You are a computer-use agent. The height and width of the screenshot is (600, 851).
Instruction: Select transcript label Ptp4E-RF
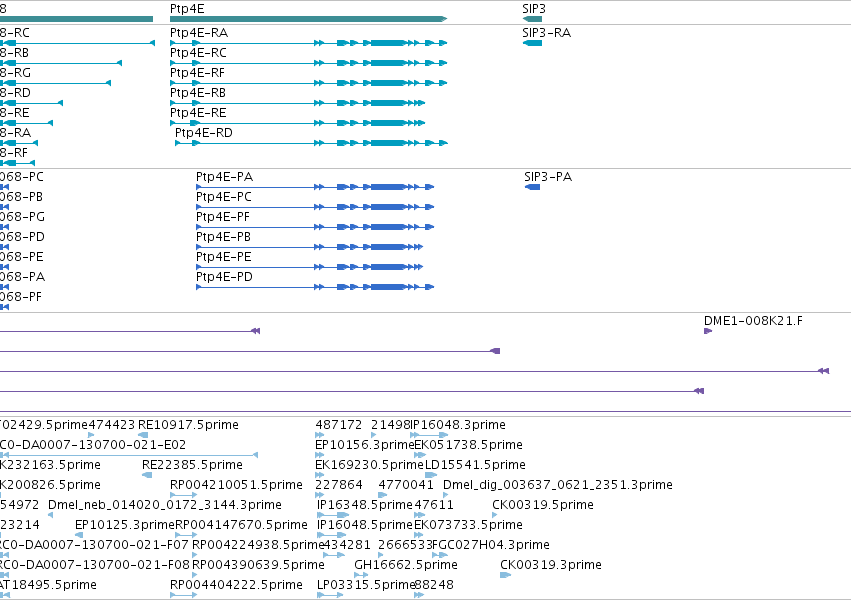click(197, 73)
